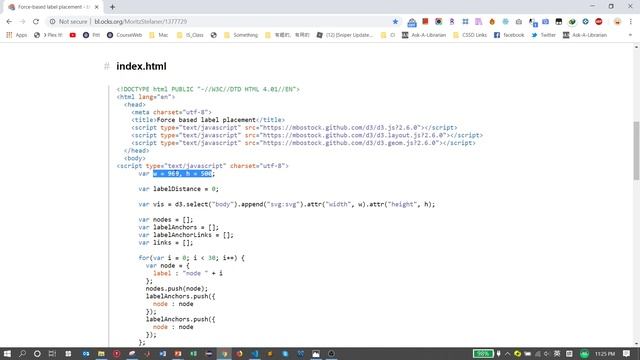Open Visual Studio Code from the taskbar
640x360 pixels.
point(255,353)
